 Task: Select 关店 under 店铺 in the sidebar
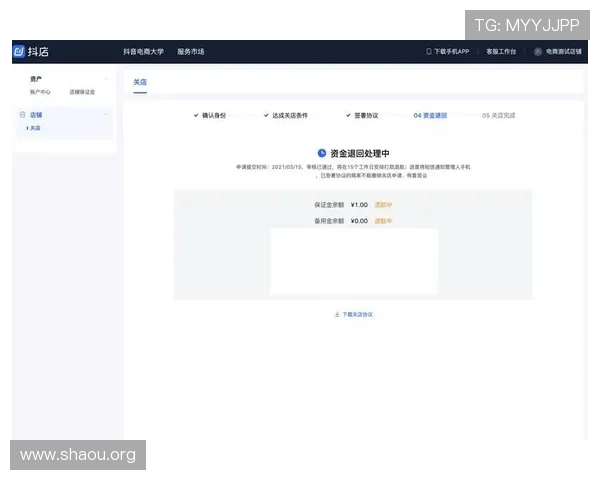tap(35, 128)
